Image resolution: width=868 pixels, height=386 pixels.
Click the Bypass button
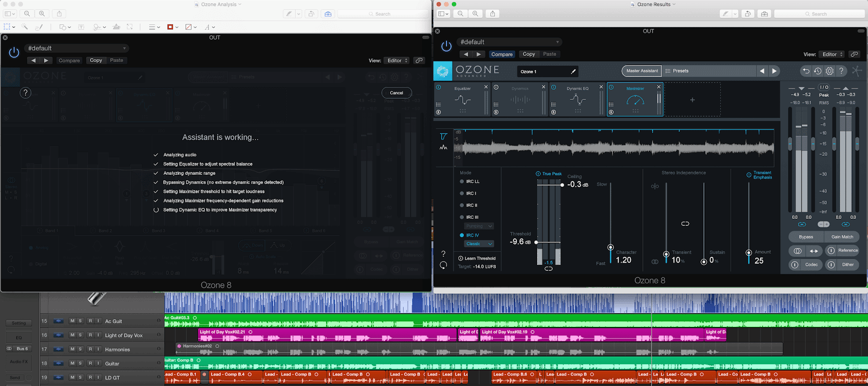click(806, 237)
